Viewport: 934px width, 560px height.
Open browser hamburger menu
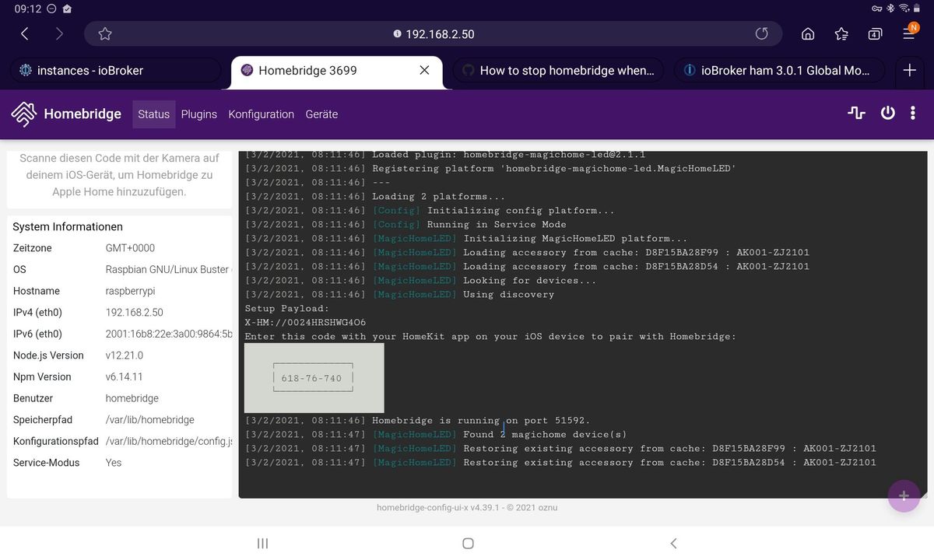click(911, 32)
